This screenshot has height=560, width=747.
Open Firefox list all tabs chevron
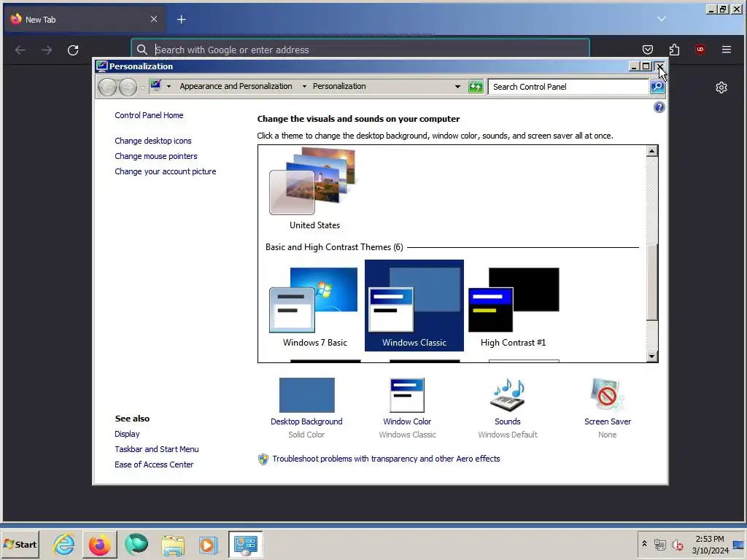click(x=661, y=19)
